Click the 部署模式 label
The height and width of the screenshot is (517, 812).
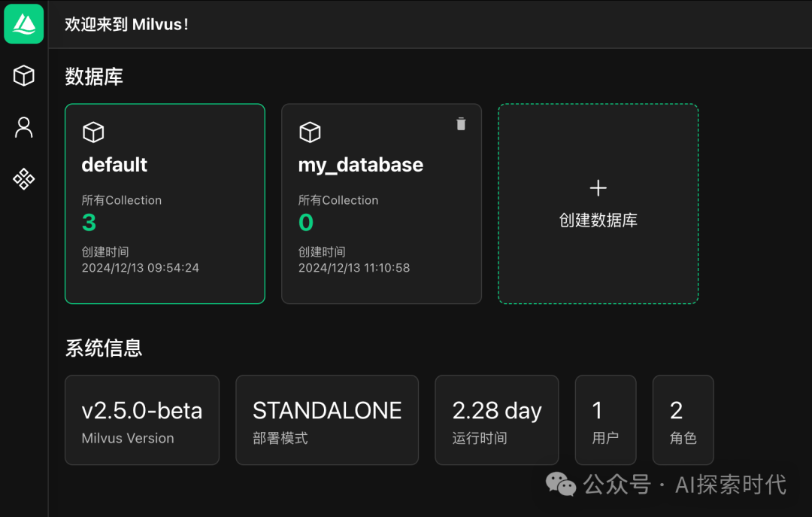[x=280, y=438]
